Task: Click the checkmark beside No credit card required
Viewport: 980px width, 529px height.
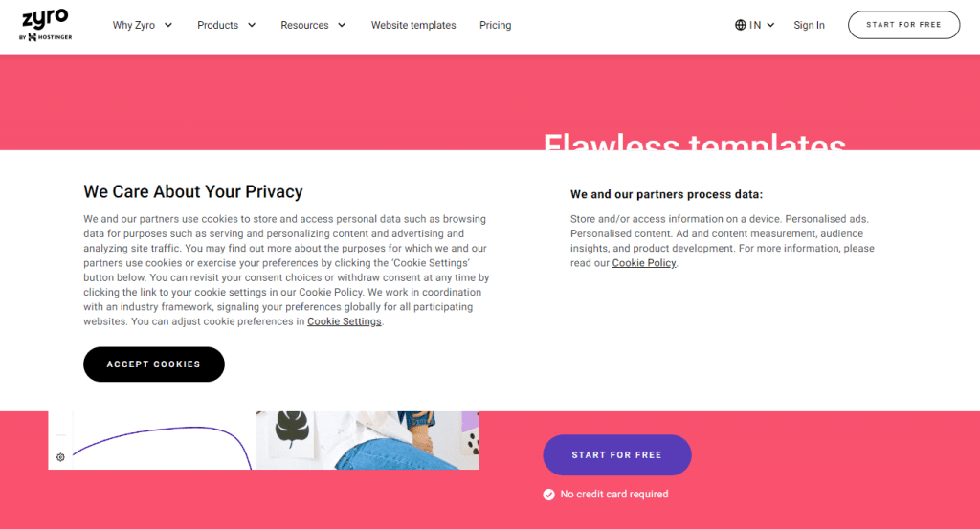Action: click(x=548, y=495)
